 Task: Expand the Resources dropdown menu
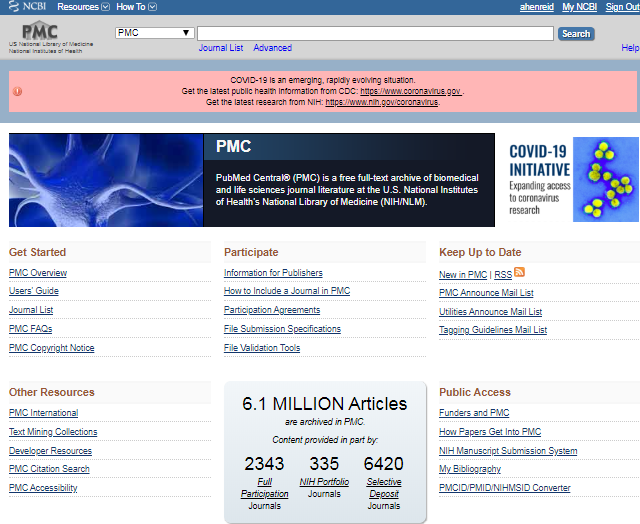(83, 7)
